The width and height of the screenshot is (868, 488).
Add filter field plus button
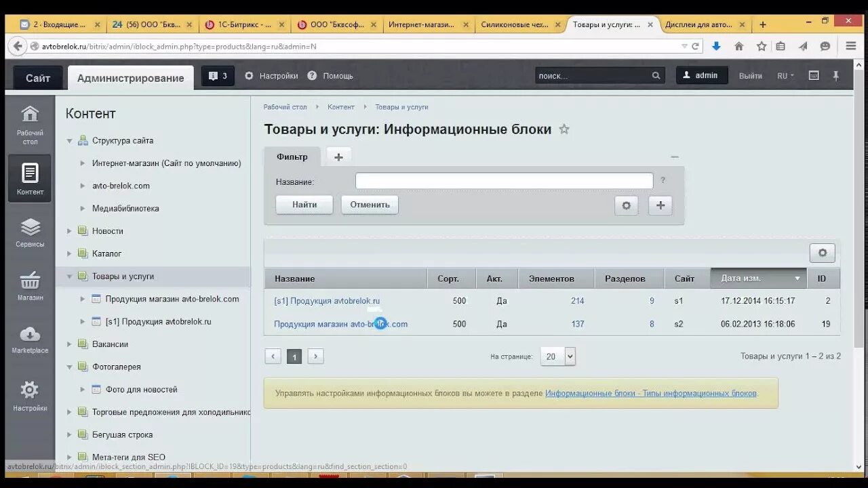pyautogui.click(x=660, y=205)
